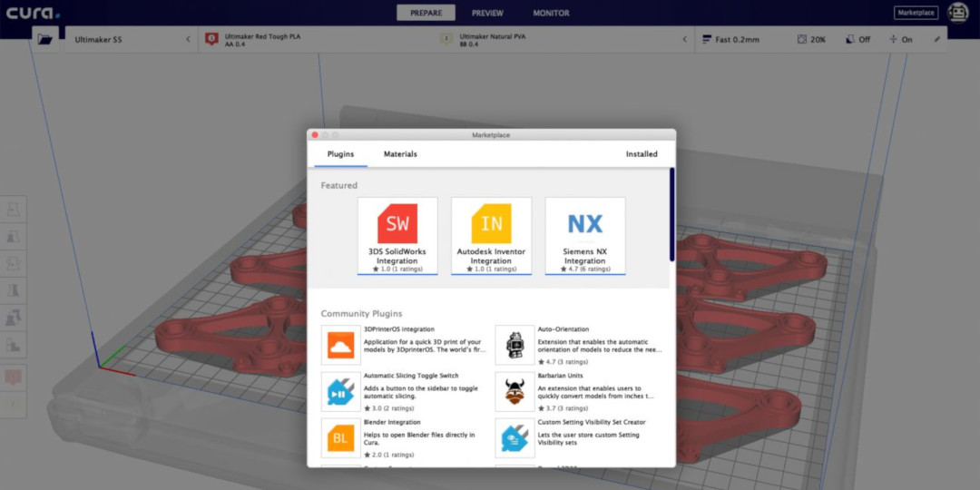Screen dimensions: 980x490
Task: Click the extruder 2 PVA material icon
Action: tap(446, 39)
